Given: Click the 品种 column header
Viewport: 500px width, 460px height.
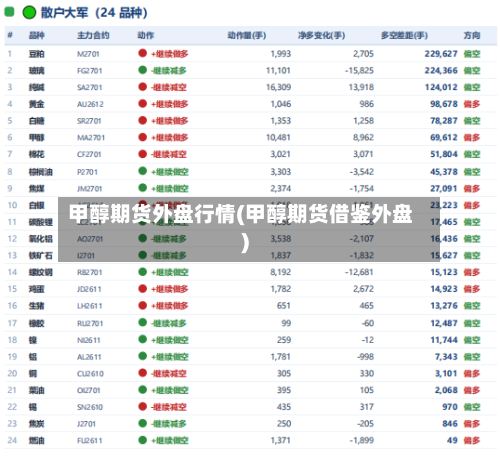Looking at the screenshot, I should [36, 35].
